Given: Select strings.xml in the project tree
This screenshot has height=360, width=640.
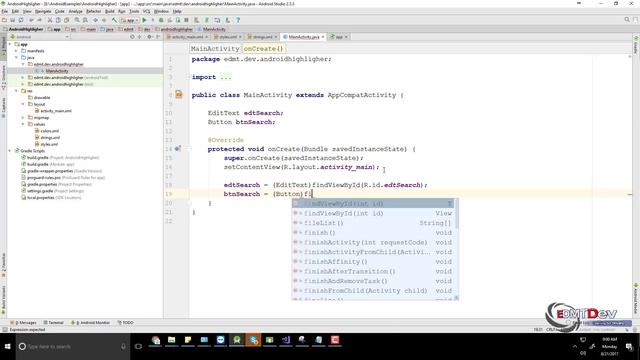Looking at the screenshot, I should click(50, 138).
